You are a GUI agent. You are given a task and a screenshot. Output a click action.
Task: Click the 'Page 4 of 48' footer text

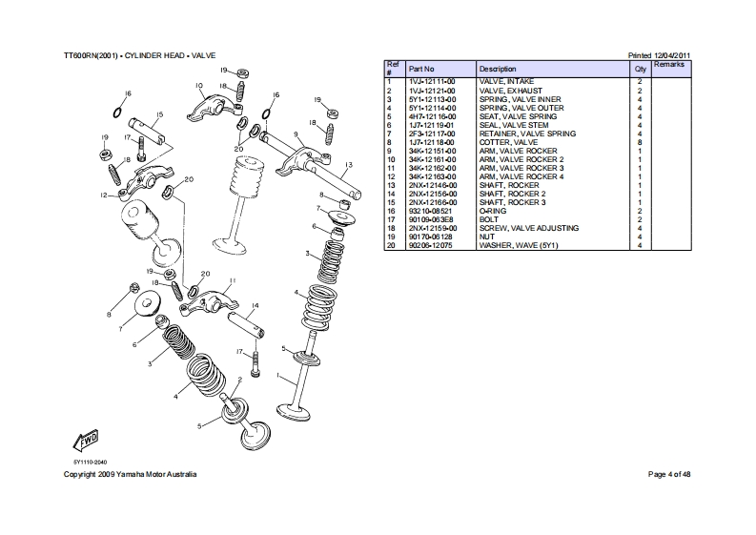[x=669, y=474]
